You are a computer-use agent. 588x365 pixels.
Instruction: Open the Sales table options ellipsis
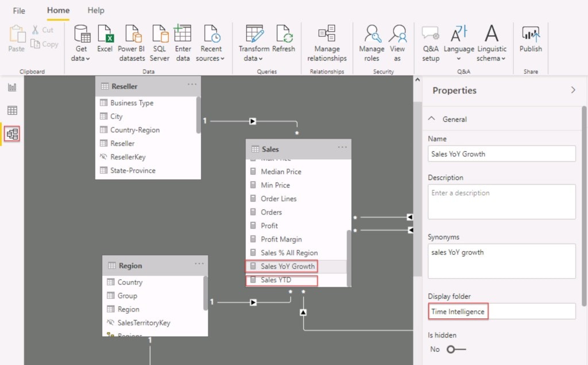(x=342, y=148)
